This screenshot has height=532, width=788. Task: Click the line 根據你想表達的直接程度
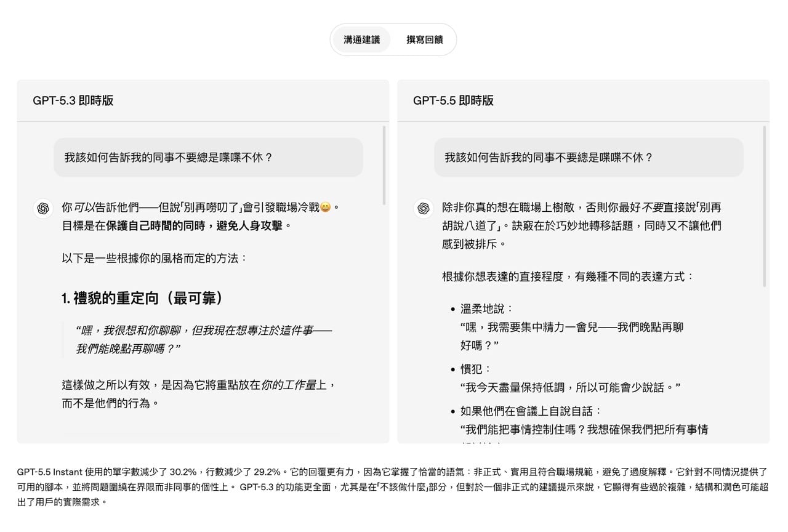point(568,276)
